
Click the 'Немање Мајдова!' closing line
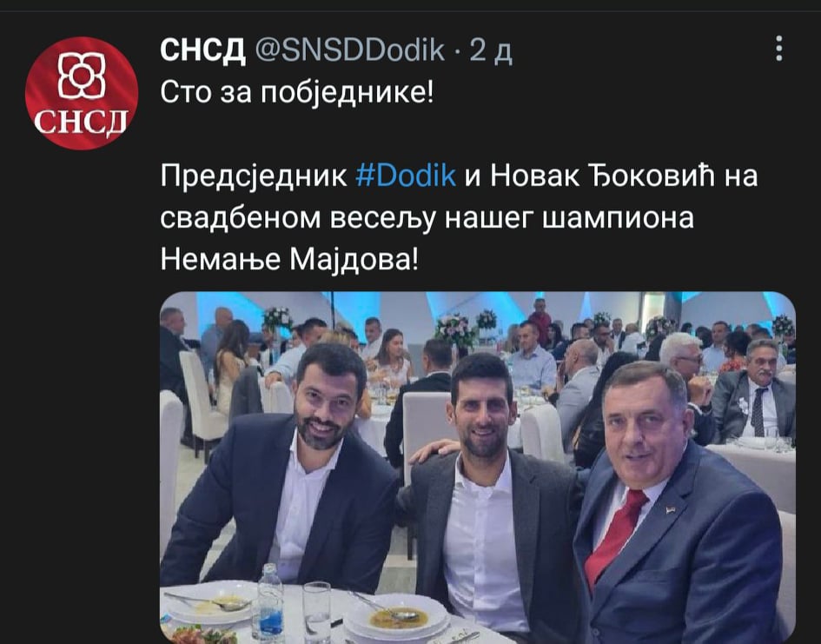289,259
